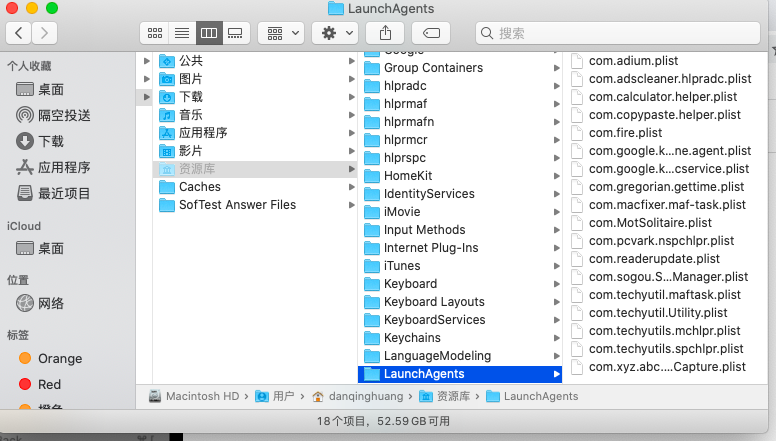Screen dimensions: 776x441
Task: Click the arrow at right of Caches
Action: click(351, 187)
